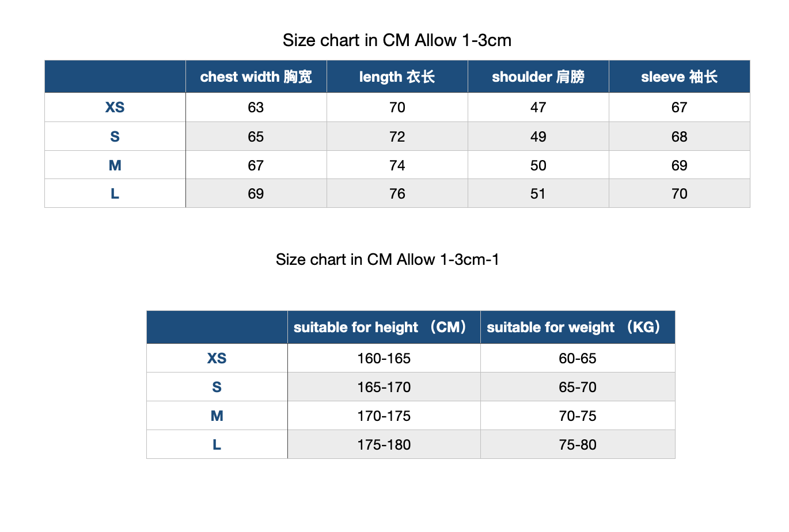Screen dimensions: 789x532
Task: Select the weight range 65-70 cell
Action: point(578,387)
